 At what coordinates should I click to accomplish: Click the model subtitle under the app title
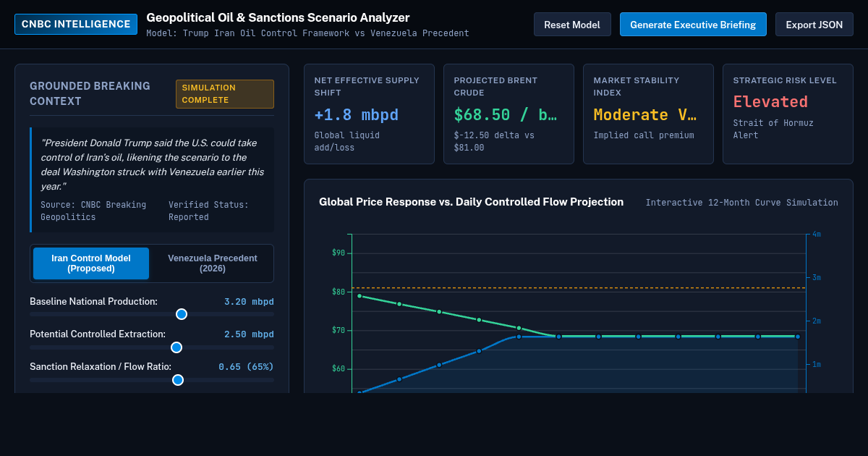pos(307,33)
